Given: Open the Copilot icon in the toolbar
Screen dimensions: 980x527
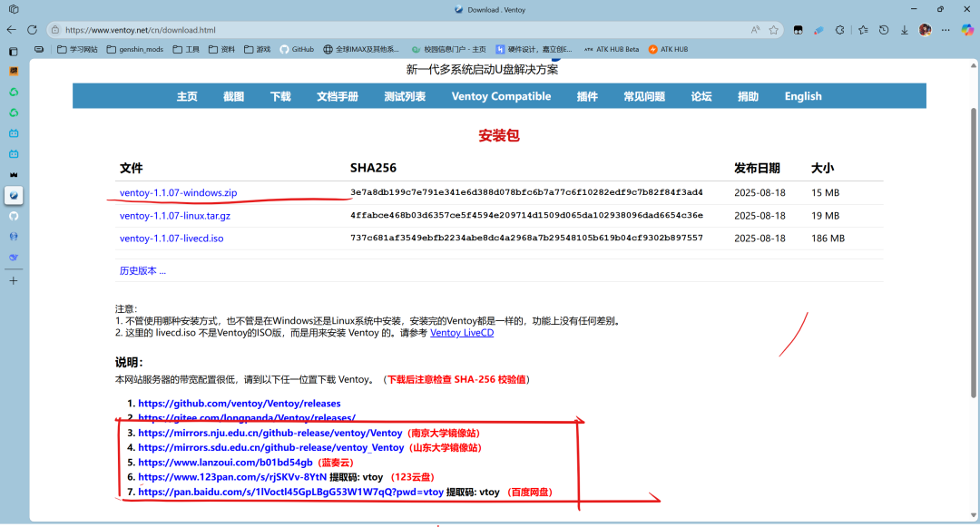Looking at the screenshot, I should point(967,30).
